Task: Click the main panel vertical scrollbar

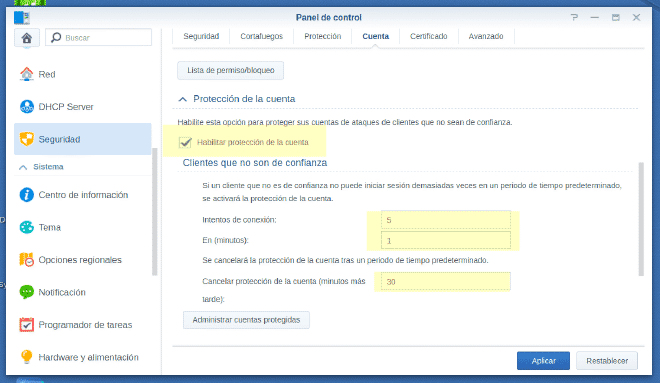Action: coord(641,219)
